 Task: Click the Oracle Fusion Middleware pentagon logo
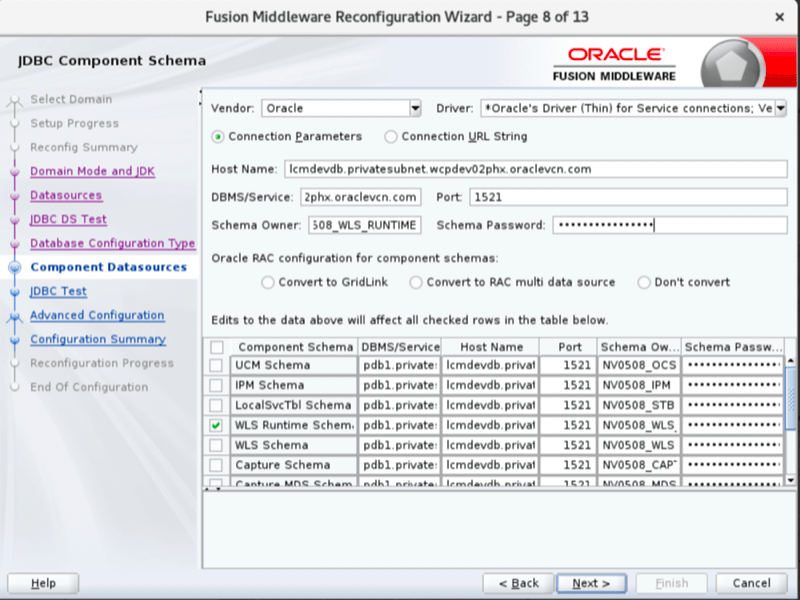(x=732, y=65)
